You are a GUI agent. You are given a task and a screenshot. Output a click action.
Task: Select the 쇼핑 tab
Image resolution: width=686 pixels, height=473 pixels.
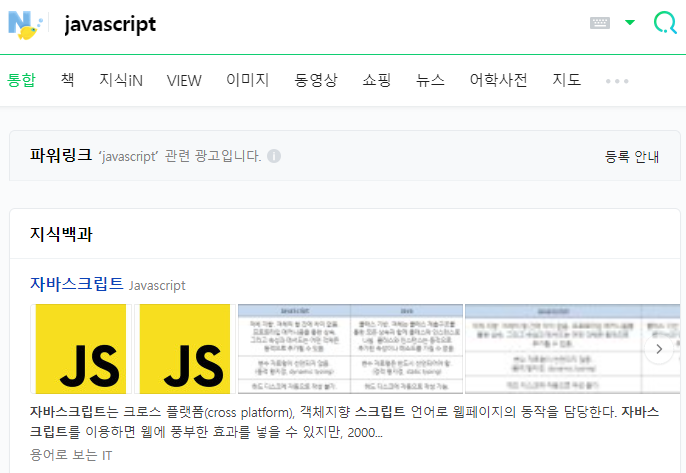point(377,80)
